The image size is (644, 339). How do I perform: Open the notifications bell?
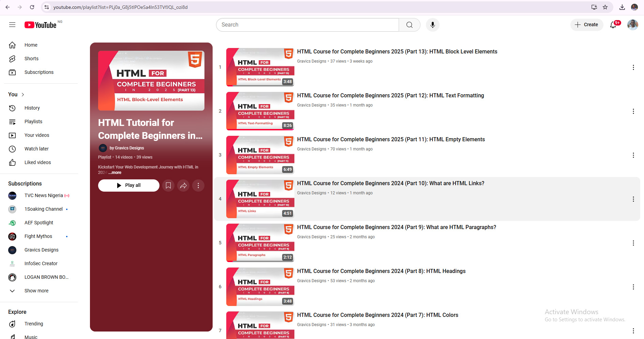pyautogui.click(x=613, y=25)
